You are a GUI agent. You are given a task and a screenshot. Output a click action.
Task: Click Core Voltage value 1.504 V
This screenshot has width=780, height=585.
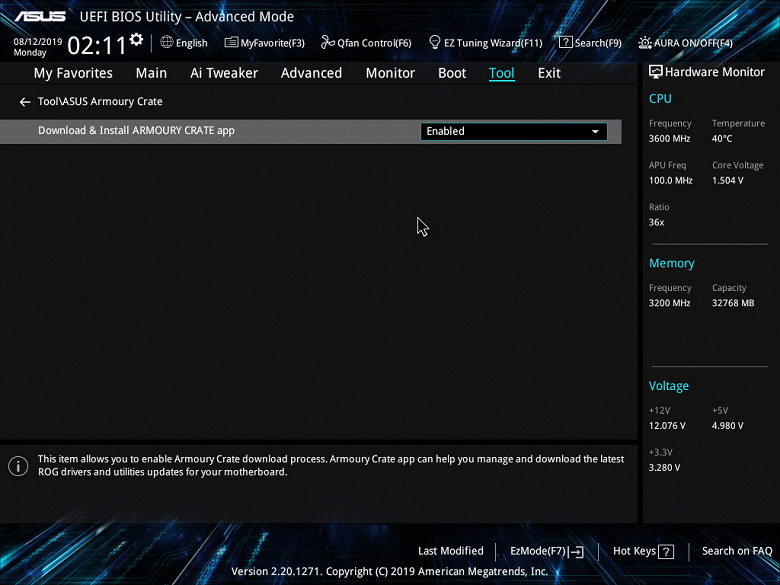pyautogui.click(x=728, y=181)
